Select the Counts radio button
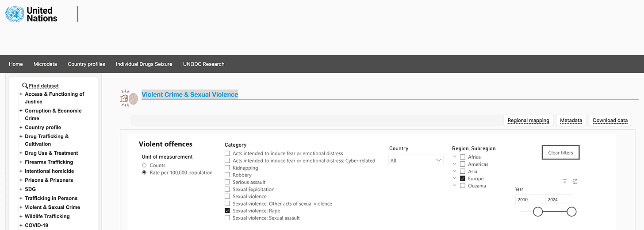The width and height of the screenshot is (644, 230). click(x=144, y=165)
